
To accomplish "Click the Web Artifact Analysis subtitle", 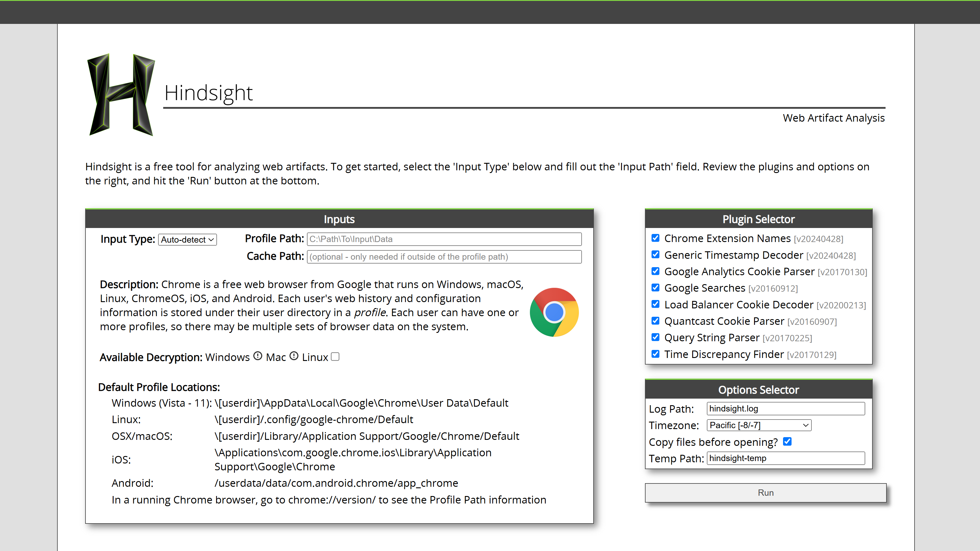I will [x=834, y=118].
